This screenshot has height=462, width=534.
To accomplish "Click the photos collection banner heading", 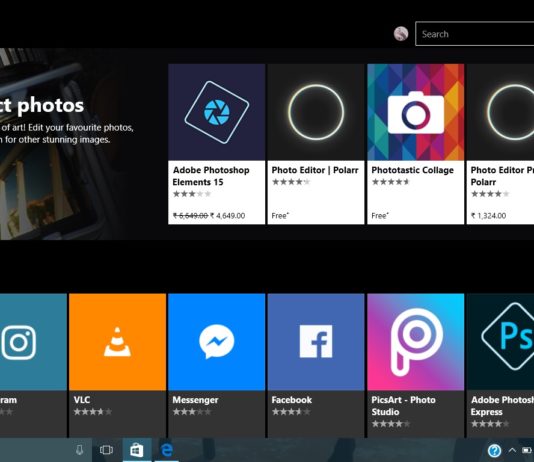I will click(42, 105).
